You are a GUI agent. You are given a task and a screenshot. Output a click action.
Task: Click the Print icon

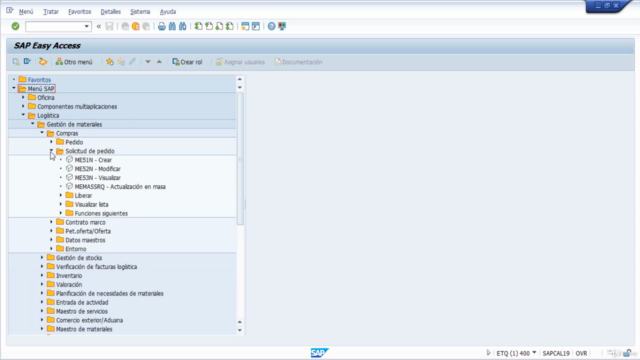click(x=162, y=27)
